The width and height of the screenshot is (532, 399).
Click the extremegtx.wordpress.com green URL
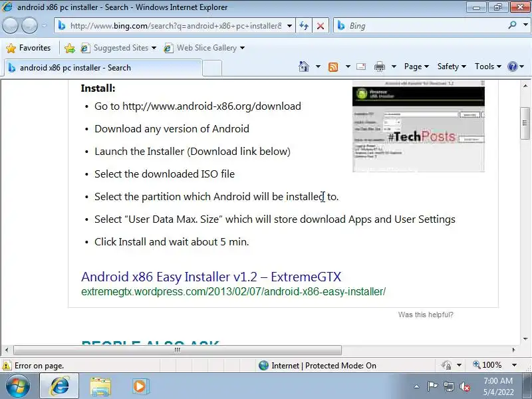[233, 291]
